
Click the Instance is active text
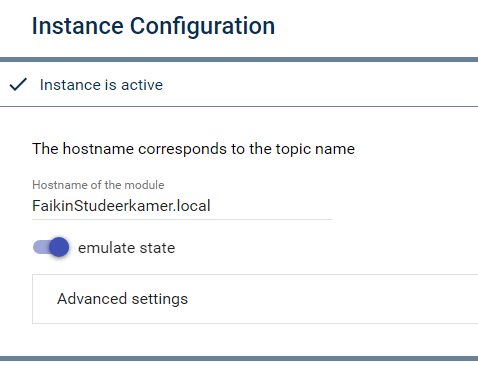click(x=101, y=85)
